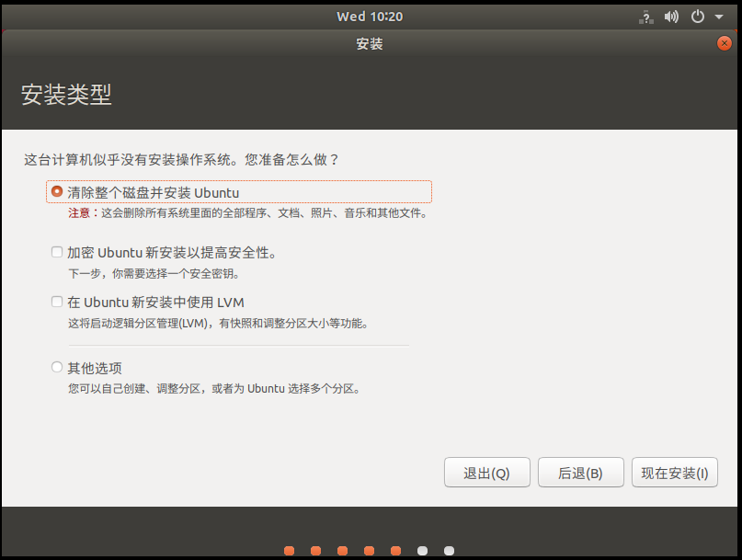Viewport: 742px width, 560px height.
Task: Close the installer window
Action: pyautogui.click(x=724, y=43)
